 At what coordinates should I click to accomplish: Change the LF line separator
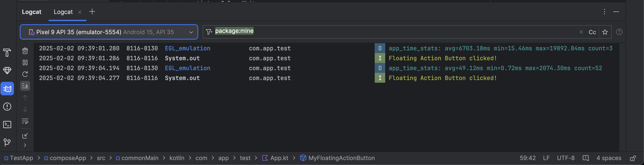tap(546, 158)
